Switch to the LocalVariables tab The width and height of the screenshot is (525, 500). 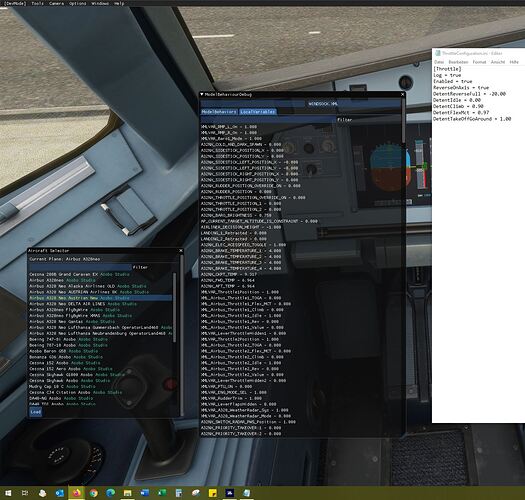pos(257,112)
